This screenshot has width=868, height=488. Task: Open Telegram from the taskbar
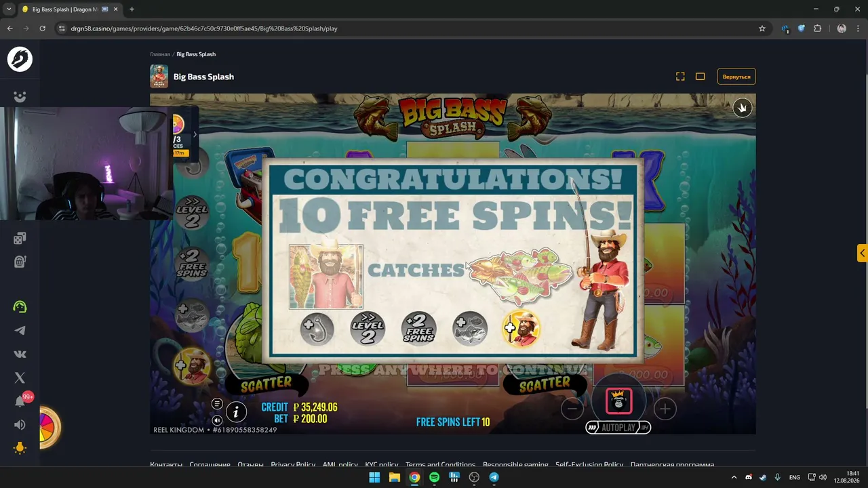[x=494, y=477]
